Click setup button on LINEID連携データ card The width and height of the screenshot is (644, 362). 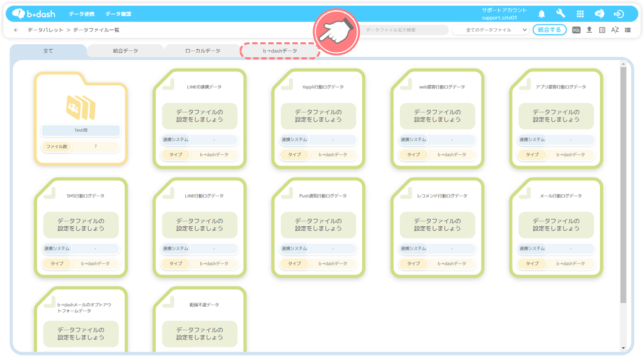coord(200,116)
